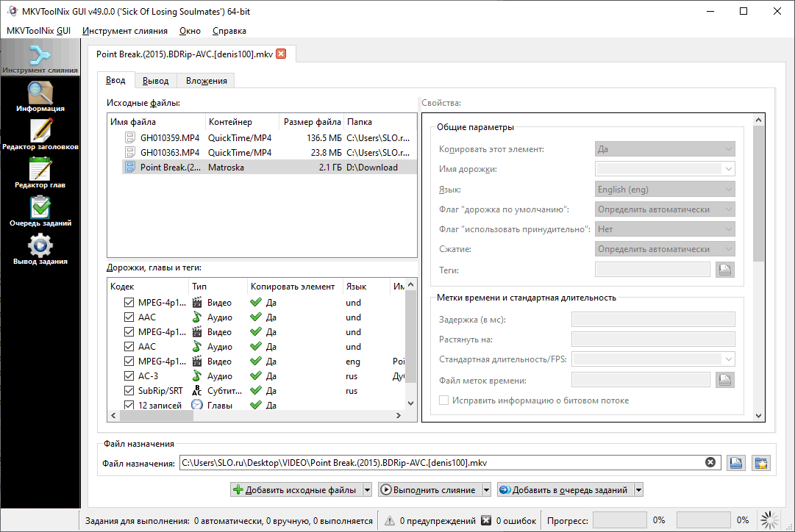The image size is (795, 532).
Task: Uncheck the second MPEG-4p10 video track
Action: 129,332
